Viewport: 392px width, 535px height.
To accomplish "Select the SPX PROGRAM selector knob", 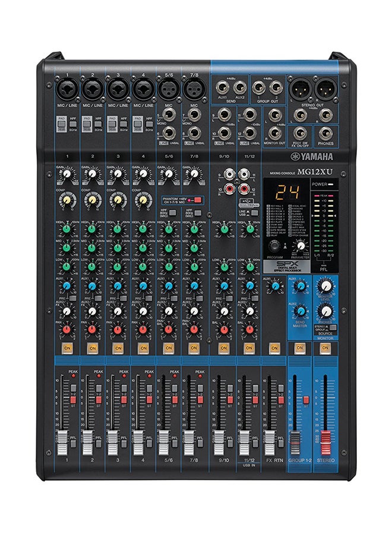I will (274, 246).
